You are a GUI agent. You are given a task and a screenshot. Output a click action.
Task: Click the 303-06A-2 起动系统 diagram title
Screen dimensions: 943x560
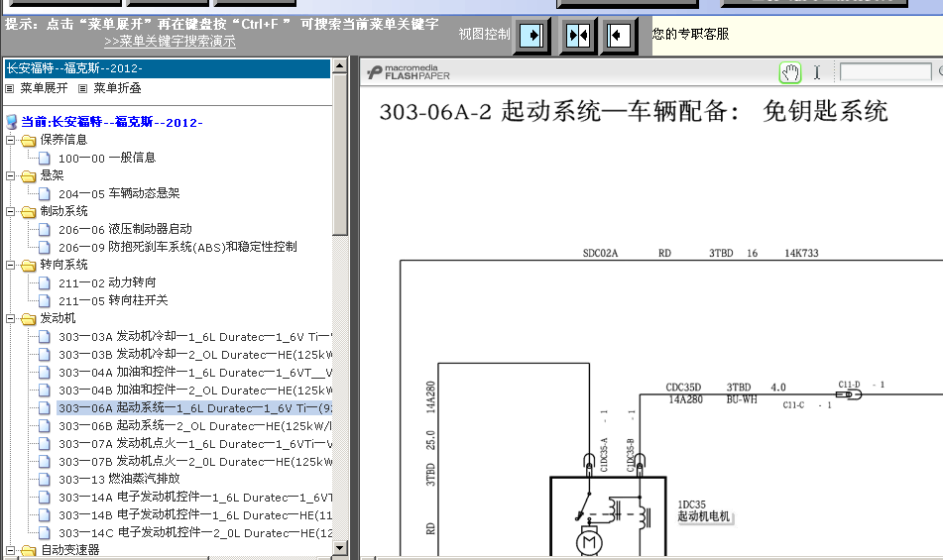634,112
